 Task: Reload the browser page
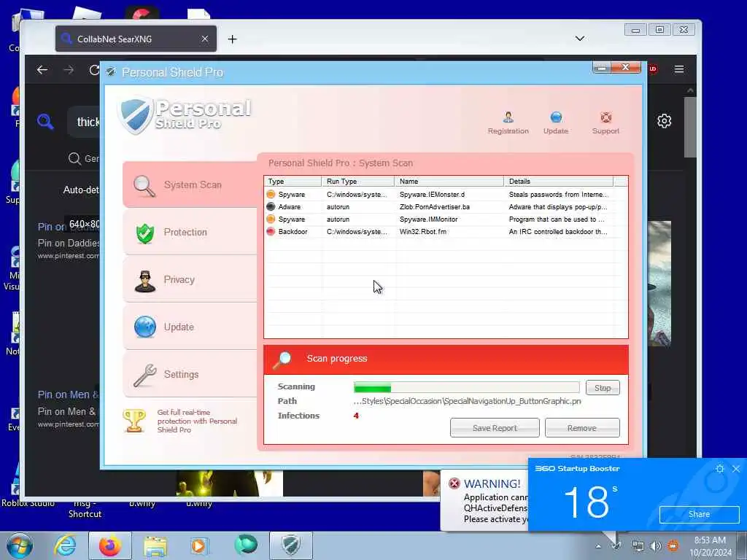pyautogui.click(x=94, y=70)
